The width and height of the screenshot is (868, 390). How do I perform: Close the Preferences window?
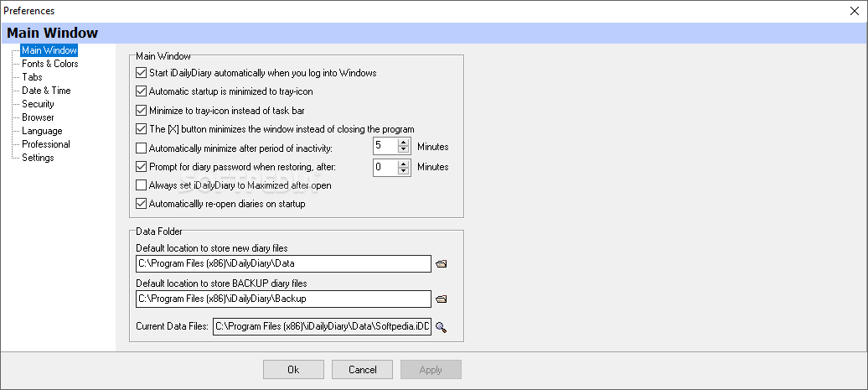coord(855,11)
